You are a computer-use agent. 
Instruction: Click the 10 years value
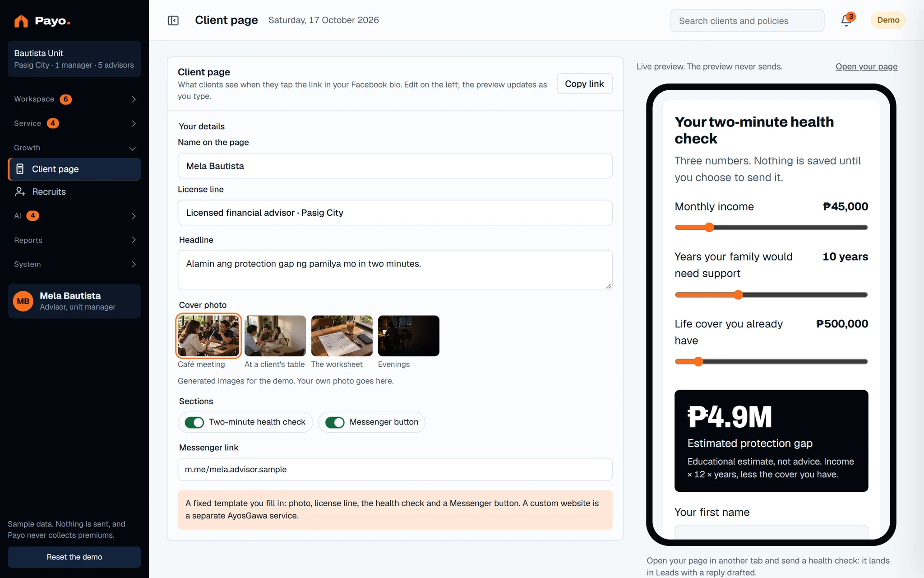pyautogui.click(x=845, y=256)
